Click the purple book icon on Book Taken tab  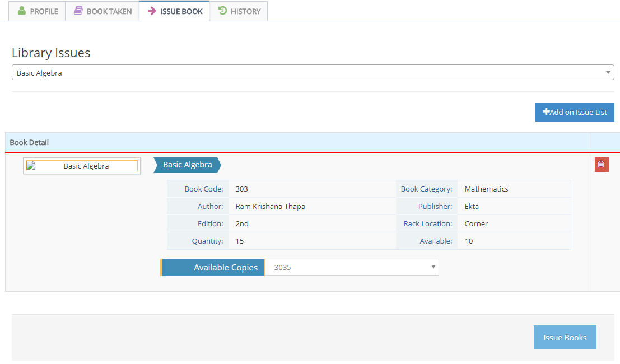(78, 11)
